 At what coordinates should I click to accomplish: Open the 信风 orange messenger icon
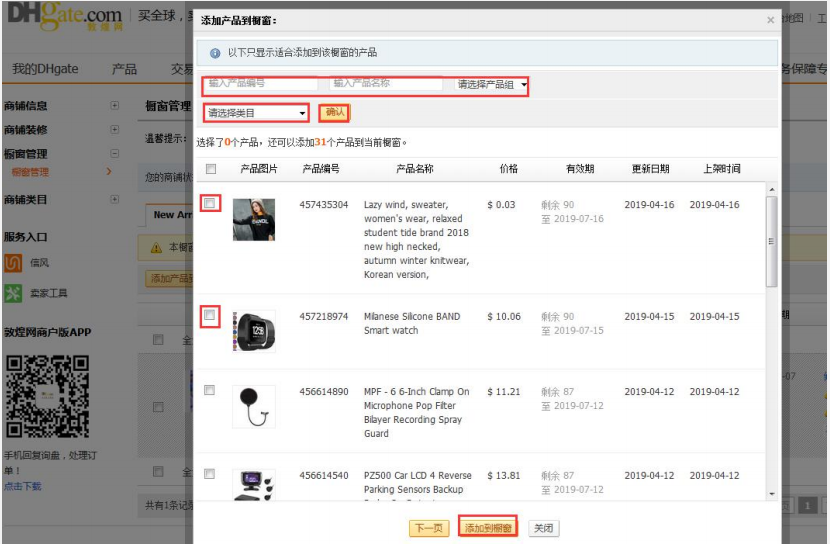(x=13, y=263)
